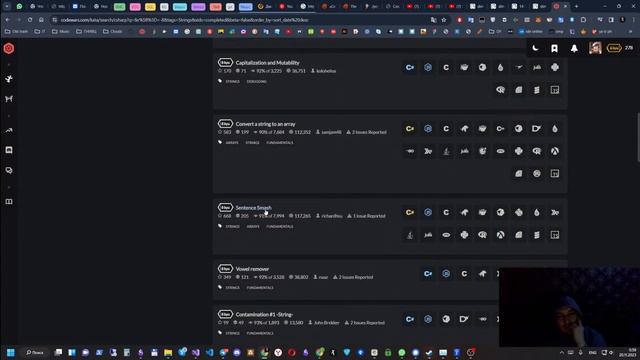Select C# icon for Contamination #1 -String-
Viewport: 640px width, 360px height.
tap(410, 319)
